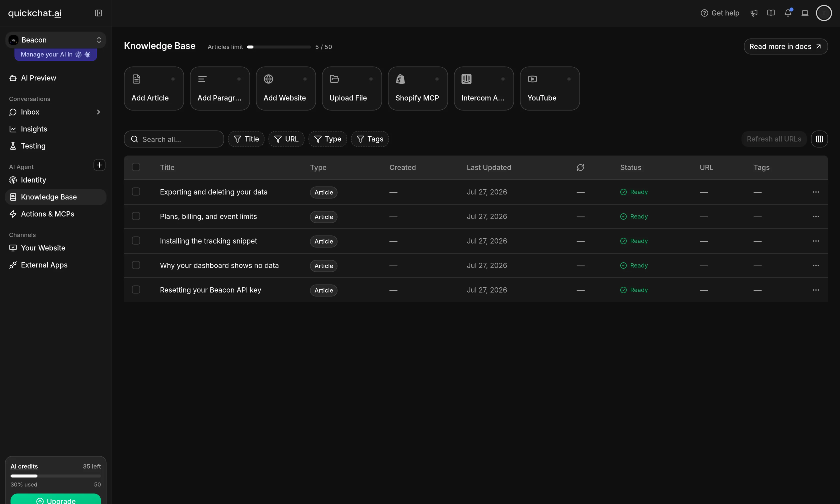840x504 pixels.
Task: Click the Upload File folder card
Action: point(352,88)
